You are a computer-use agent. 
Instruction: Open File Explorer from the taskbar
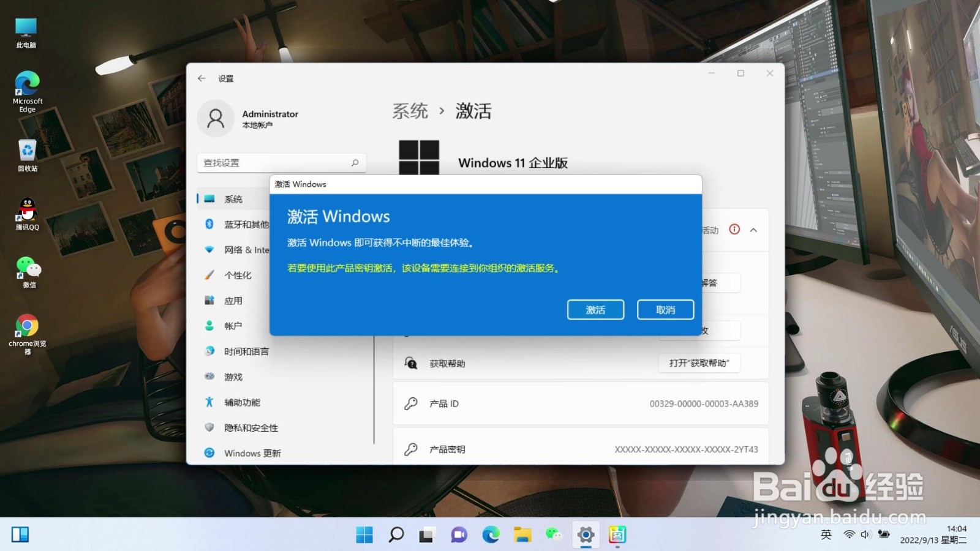pyautogui.click(x=522, y=534)
